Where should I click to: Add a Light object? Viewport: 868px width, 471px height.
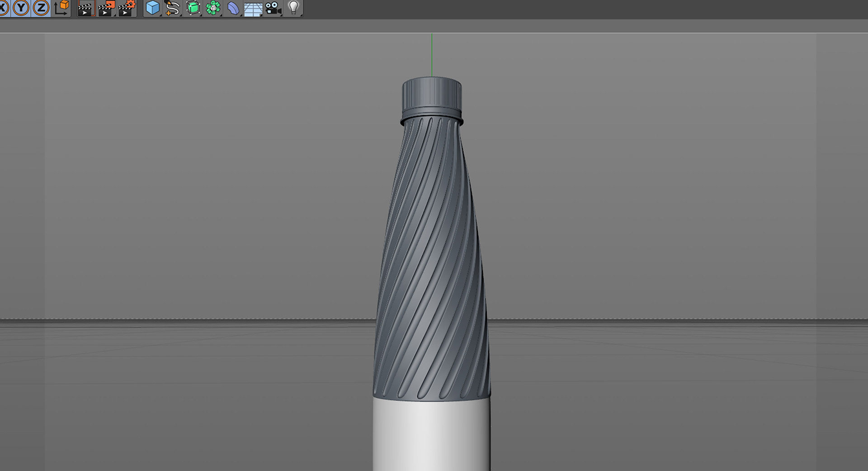coord(294,8)
